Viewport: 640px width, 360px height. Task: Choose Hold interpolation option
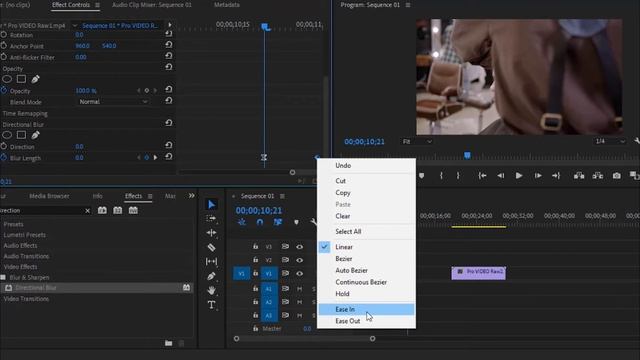pyautogui.click(x=366, y=294)
